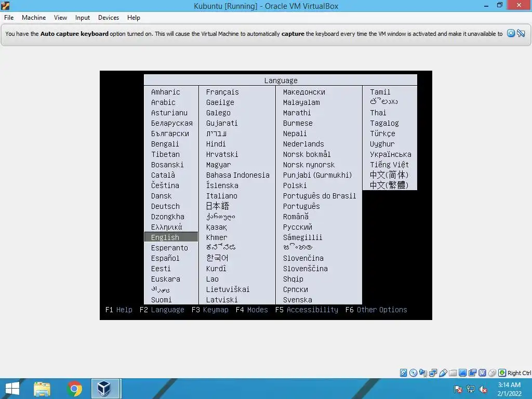The height and width of the screenshot is (399, 532).
Task: Click the network adapters status bar icon
Action: (433, 373)
